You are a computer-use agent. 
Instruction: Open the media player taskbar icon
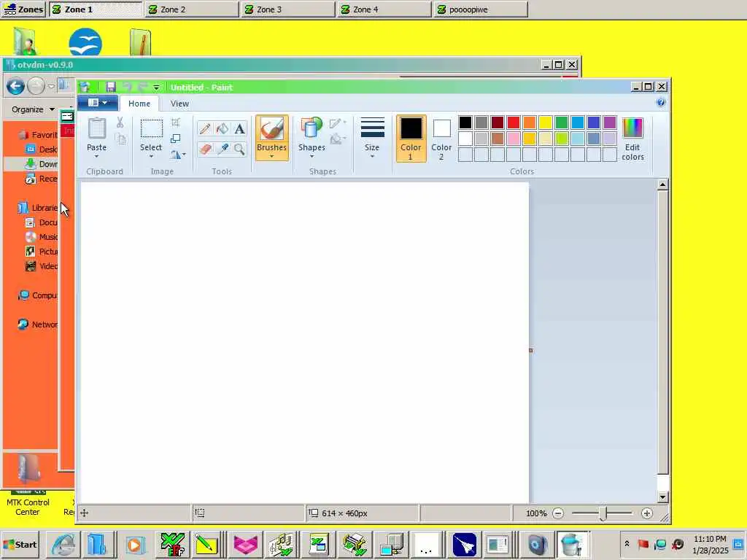(134, 545)
